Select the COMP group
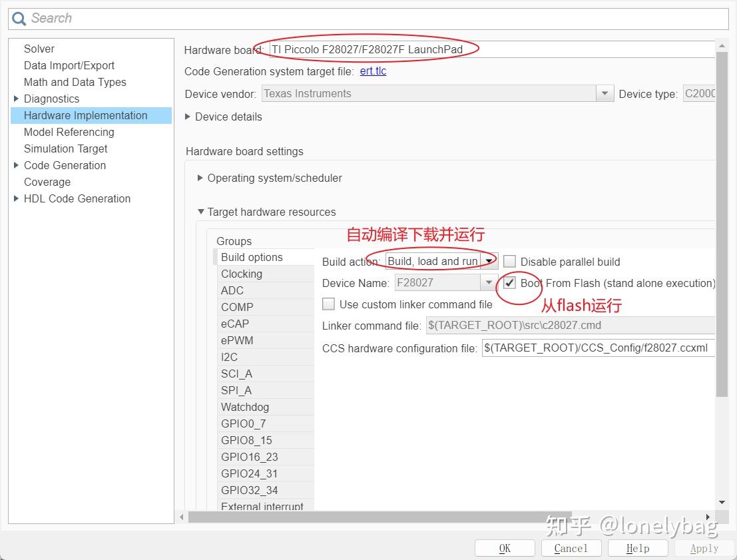 [265, 307]
